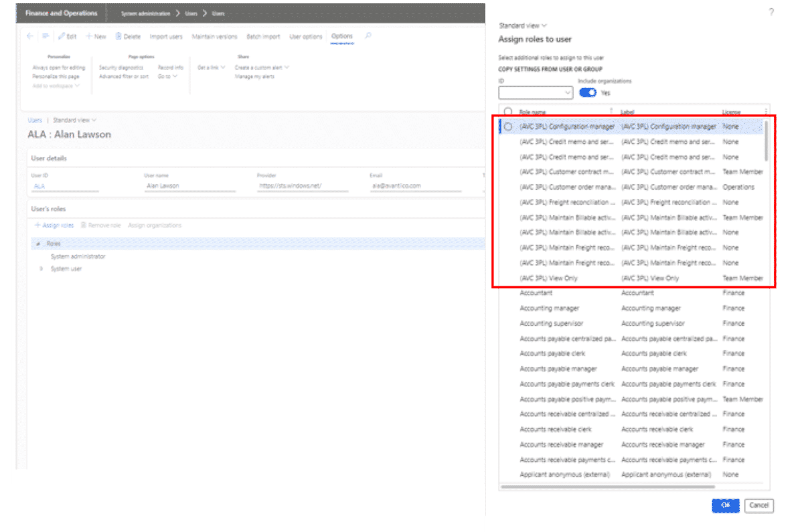Viewport: 798px width, 532px height.
Task: Select (AVC 3PL) Freight reconciliation role
Action: [631, 202]
